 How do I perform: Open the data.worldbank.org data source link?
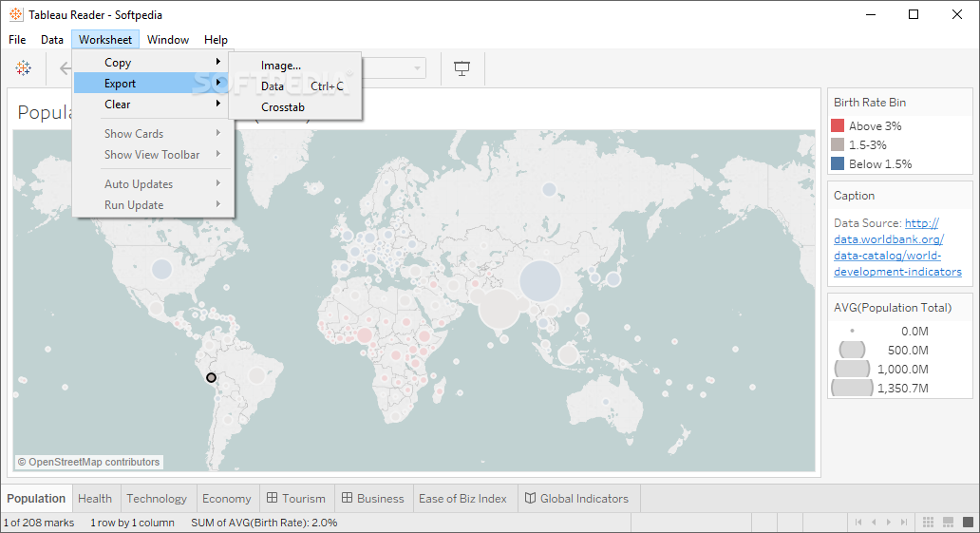pyautogui.click(x=897, y=247)
